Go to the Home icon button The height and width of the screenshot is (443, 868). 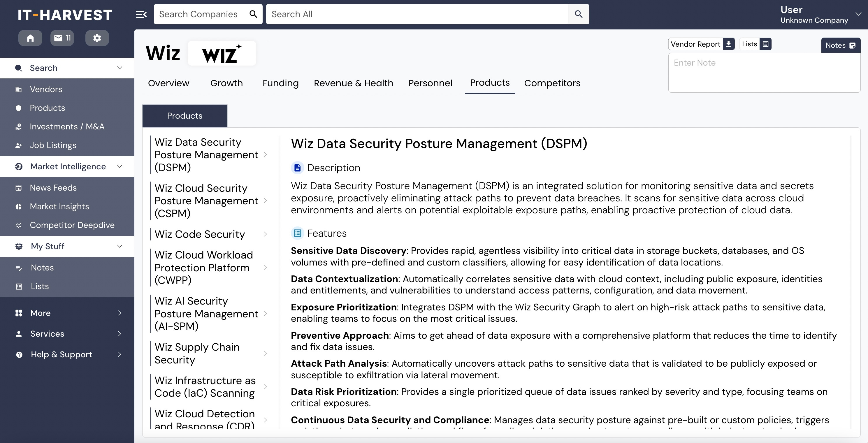[x=30, y=38]
